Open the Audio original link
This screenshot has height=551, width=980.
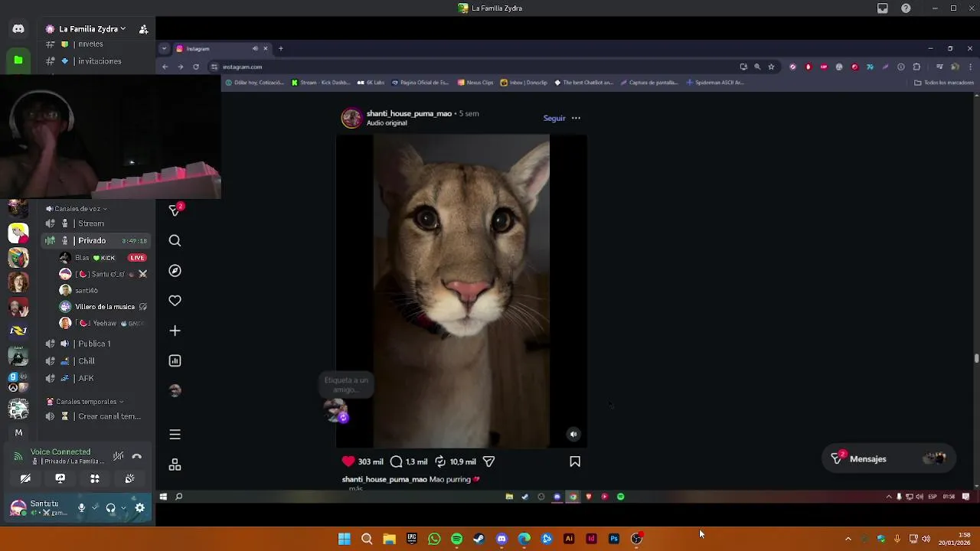pyautogui.click(x=387, y=122)
